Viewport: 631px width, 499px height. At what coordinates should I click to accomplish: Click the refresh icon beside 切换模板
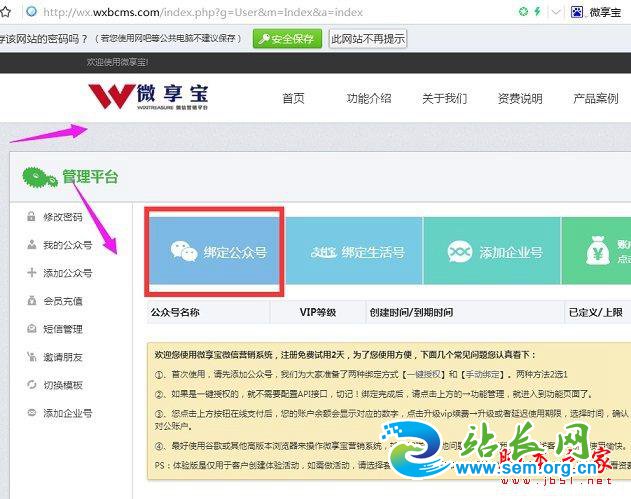[x=31, y=384]
